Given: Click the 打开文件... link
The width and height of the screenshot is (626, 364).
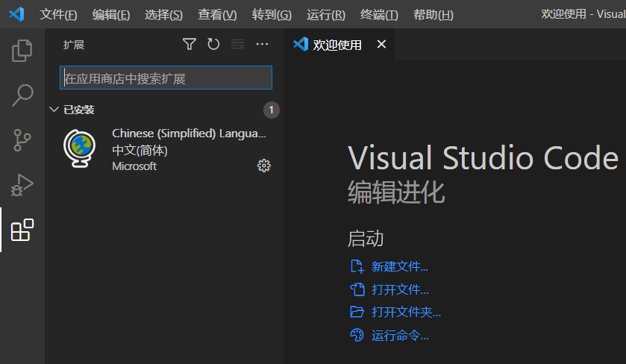Looking at the screenshot, I should pos(400,289).
